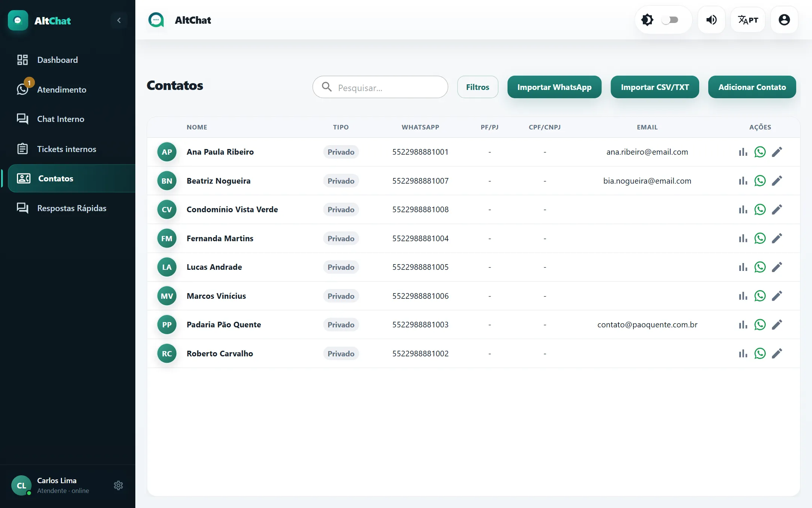Image resolution: width=812 pixels, height=508 pixels.
Task: Click Adicionar Contato button
Action: tap(752, 87)
